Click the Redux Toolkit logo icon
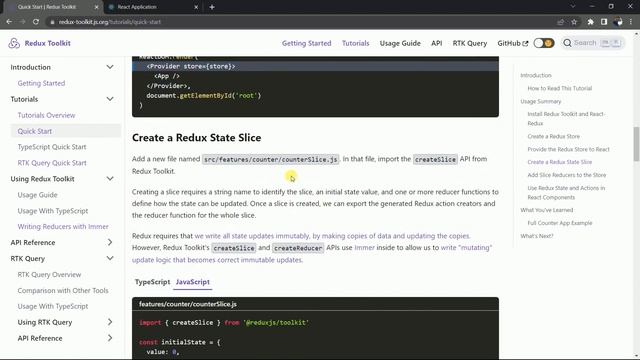This screenshot has width=640, height=360. (x=14, y=43)
